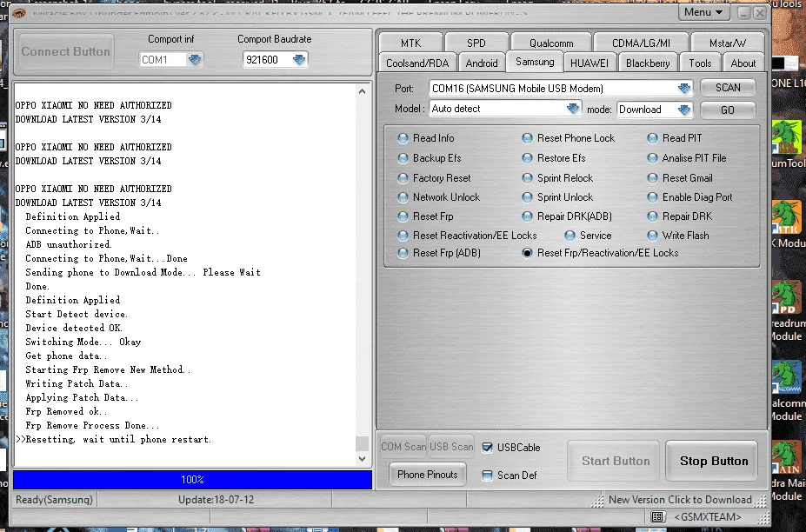
Task: Expand the Comport inf COM1 dropdown
Action: point(195,60)
